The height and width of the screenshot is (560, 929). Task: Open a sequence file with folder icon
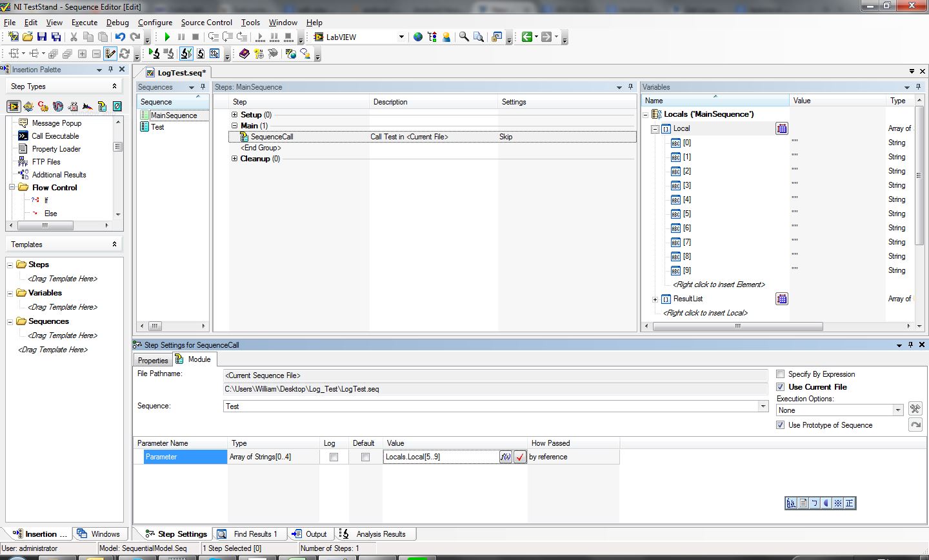27,37
